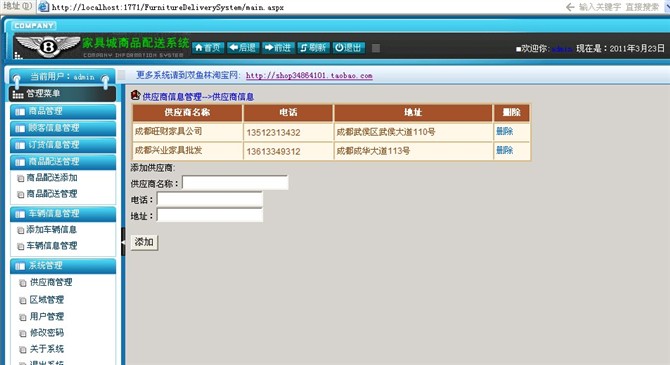This screenshot has width=670, height=365.
Task: Select phone cell 13613349312
Action: click(288, 150)
